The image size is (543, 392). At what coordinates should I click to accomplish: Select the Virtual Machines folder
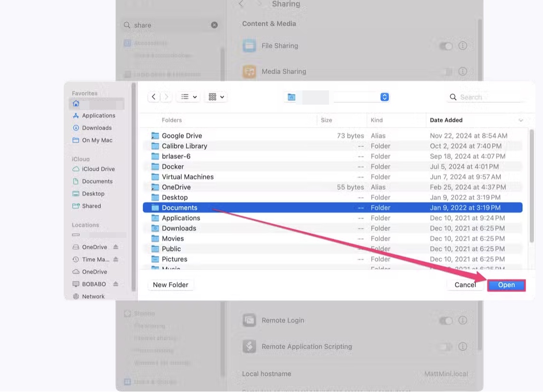[x=332, y=177]
